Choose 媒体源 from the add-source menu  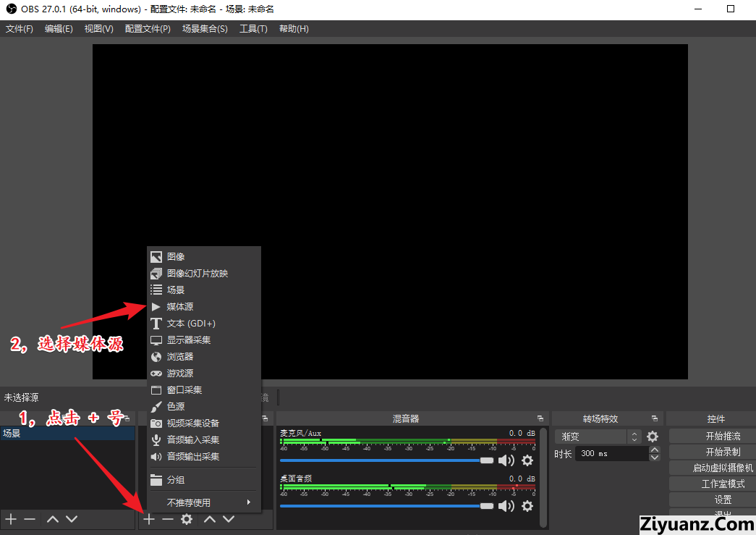click(180, 307)
